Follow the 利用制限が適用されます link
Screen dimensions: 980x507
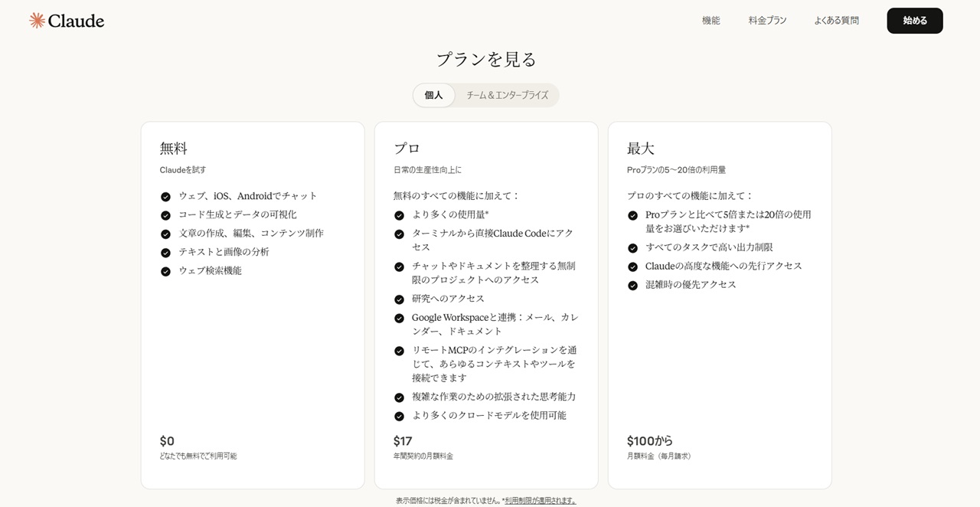541,500
